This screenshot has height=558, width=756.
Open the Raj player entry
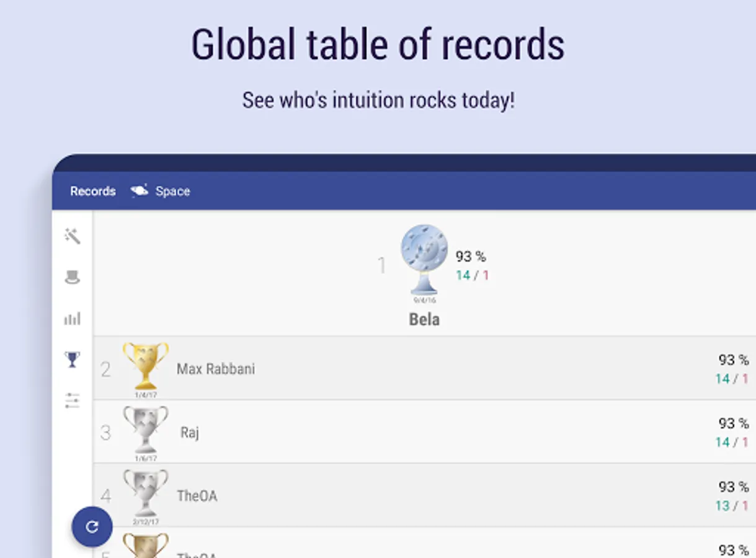[190, 432]
